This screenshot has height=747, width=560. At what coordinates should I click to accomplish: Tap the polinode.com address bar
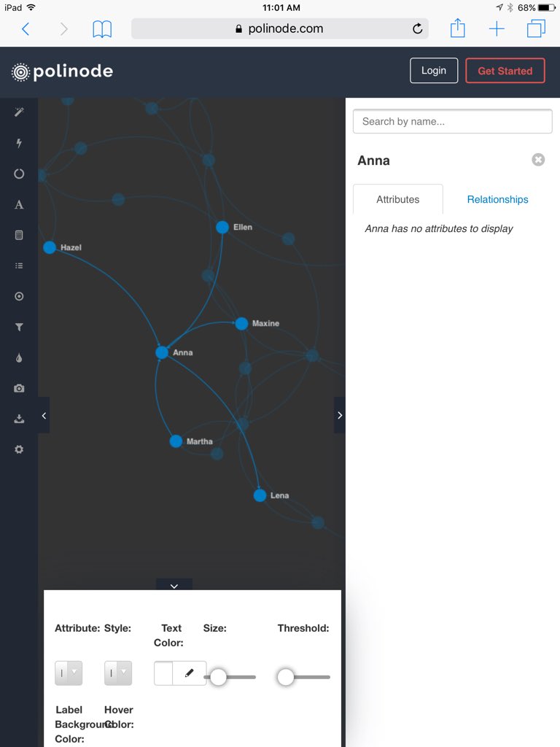280,28
